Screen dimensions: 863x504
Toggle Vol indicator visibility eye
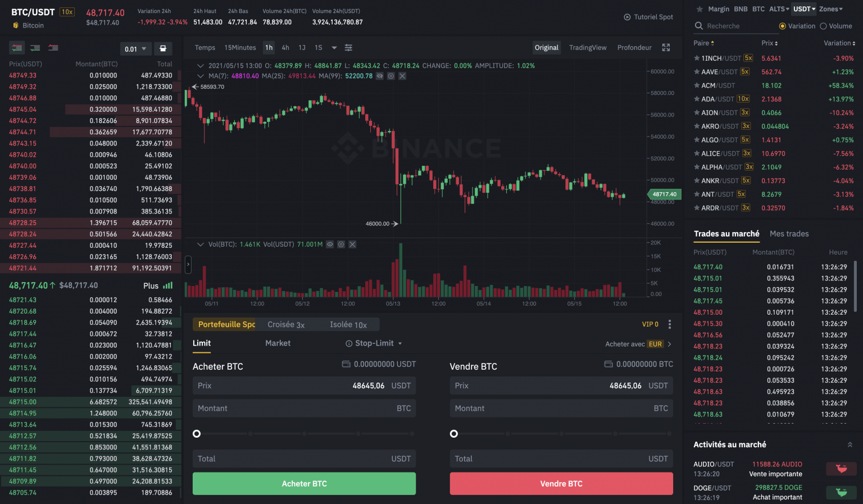[x=330, y=244]
